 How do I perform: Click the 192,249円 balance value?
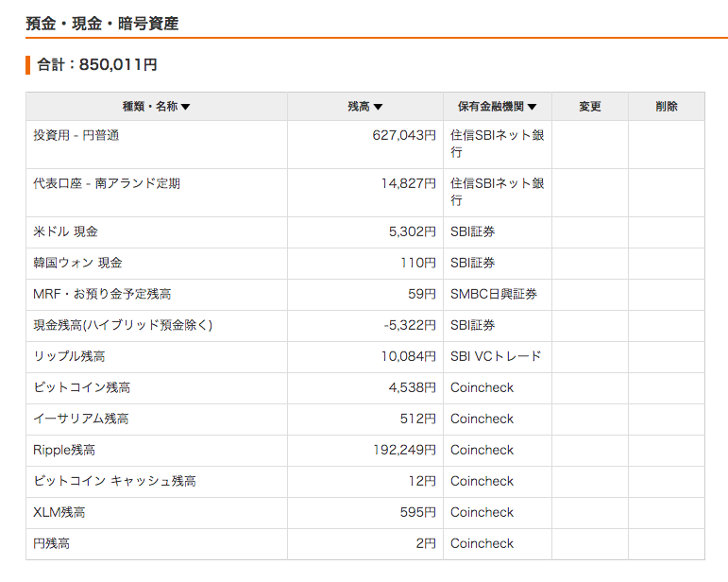point(404,450)
